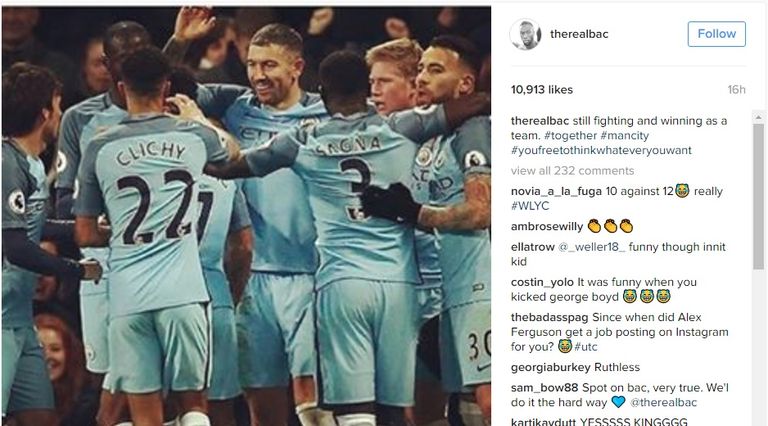Open therealbac profile avatar picture
The width and height of the screenshot is (768, 426).
[x=526, y=34]
